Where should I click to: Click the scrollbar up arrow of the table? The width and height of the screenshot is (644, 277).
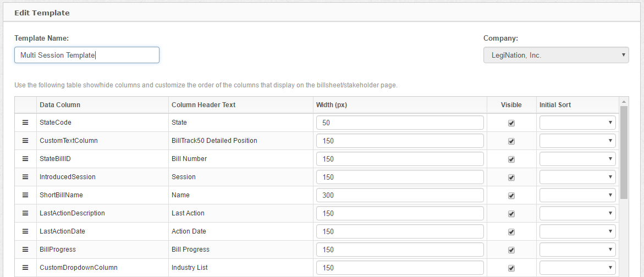point(624,101)
